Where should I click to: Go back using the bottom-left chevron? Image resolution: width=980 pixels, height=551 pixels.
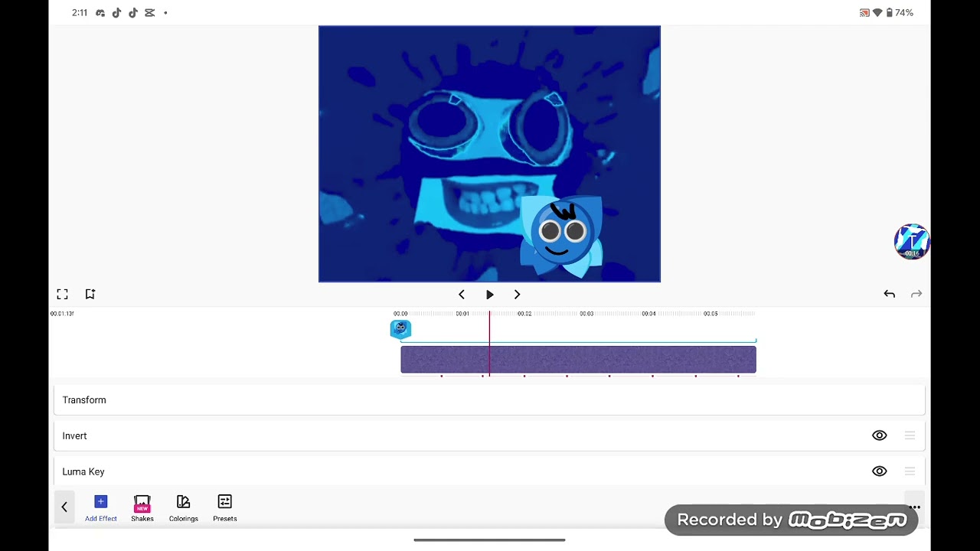64,507
